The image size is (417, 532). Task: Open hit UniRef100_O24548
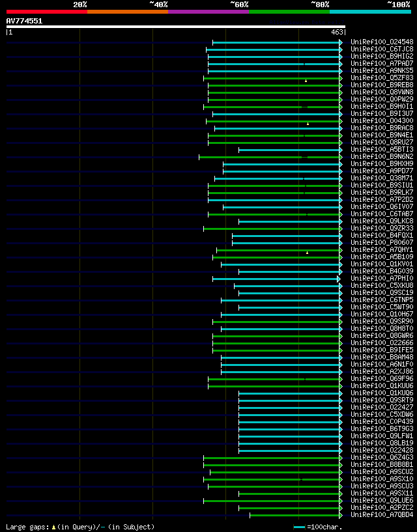(382, 42)
